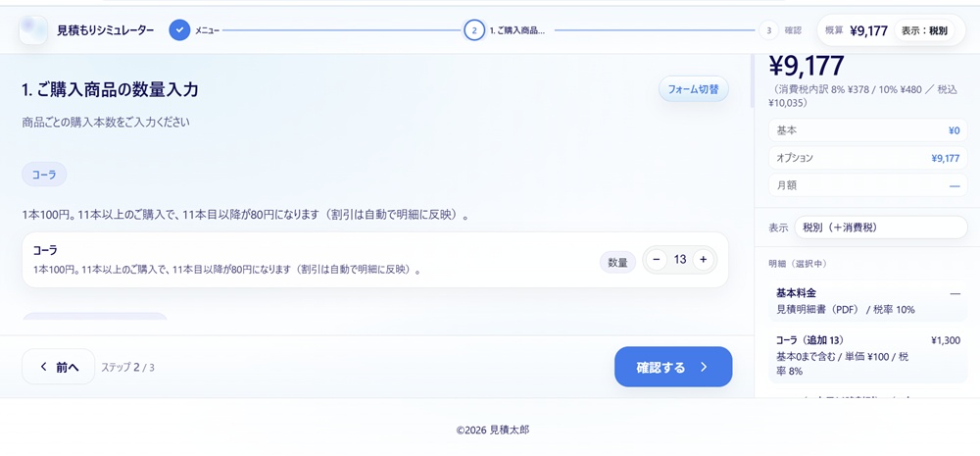Click the 概算 ¥9,177 total in header
Viewport: 980px width, 456px height.
click(x=856, y=30)
